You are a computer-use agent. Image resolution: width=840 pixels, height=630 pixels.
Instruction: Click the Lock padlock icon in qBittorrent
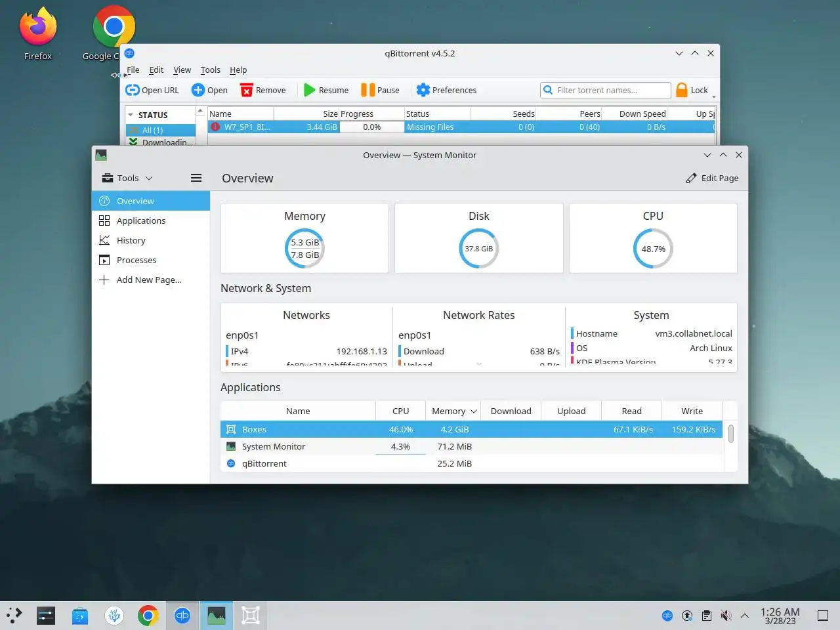682,90
